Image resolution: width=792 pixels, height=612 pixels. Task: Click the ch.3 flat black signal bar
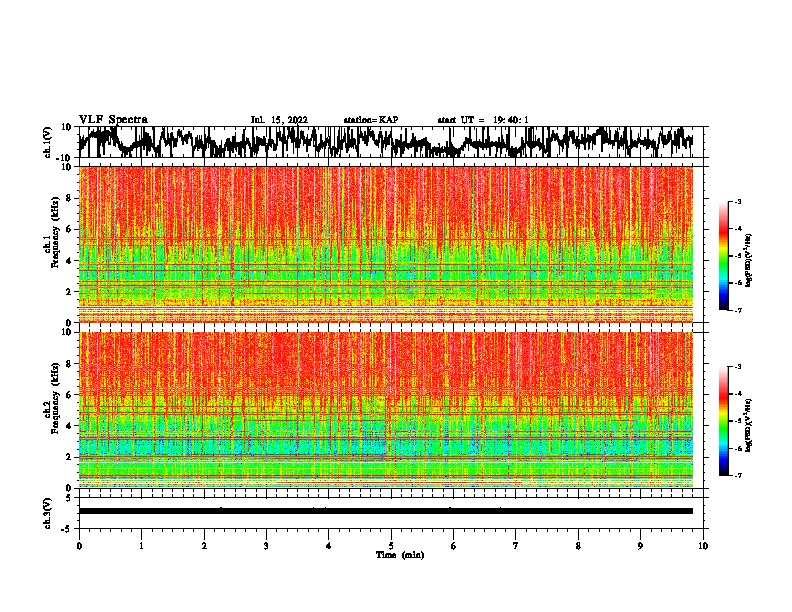click(x=386, y=511)
